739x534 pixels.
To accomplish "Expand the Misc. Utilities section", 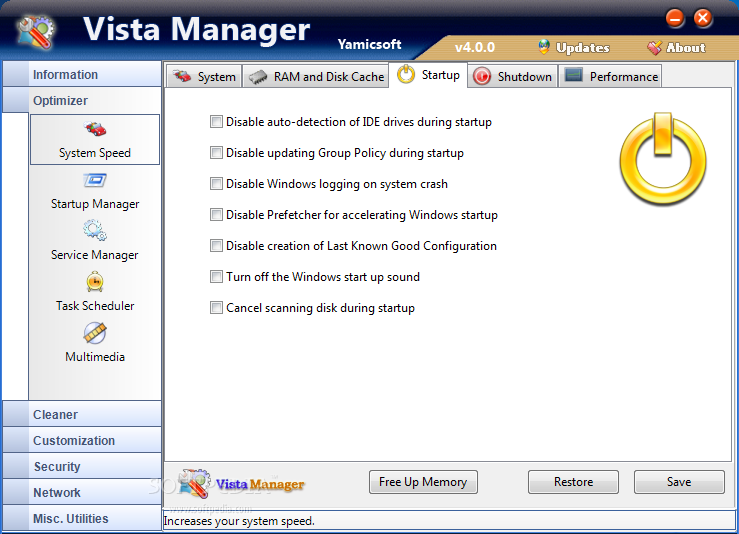I will [x=82, y=518].
